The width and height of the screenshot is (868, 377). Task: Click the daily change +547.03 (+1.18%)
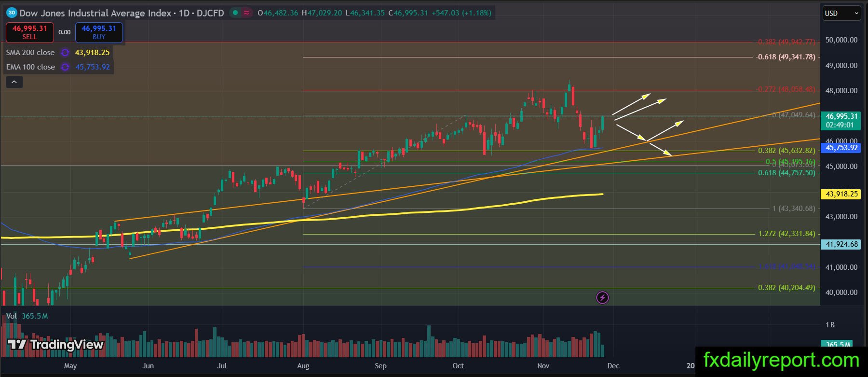(x=461, y=13)
